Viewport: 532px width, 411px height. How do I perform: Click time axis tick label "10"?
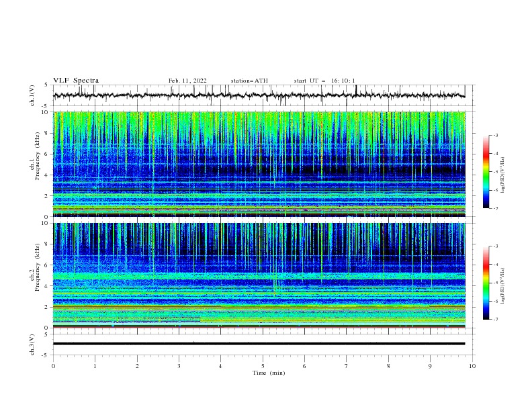tap(472, 366)
